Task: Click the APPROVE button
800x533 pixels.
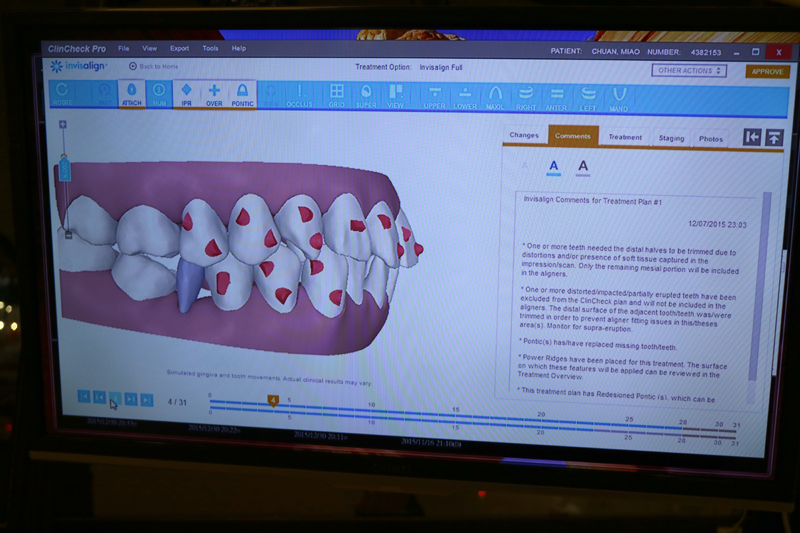Action: click(767, 71)
